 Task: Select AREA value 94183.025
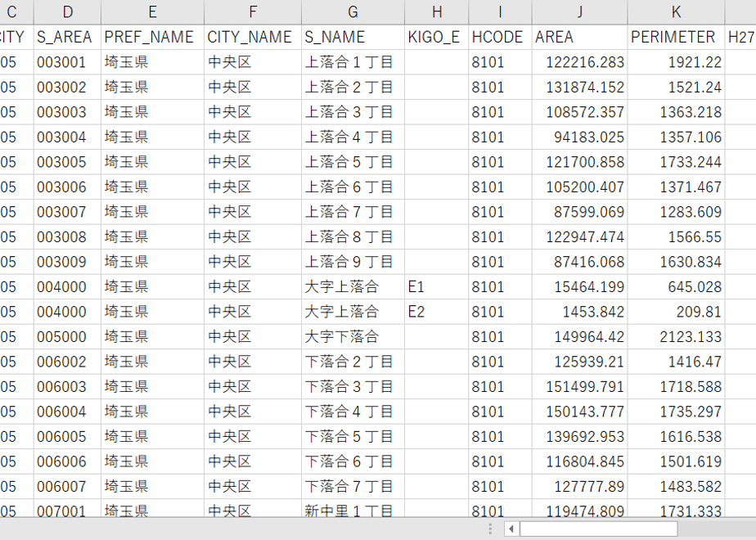[580, 137]
